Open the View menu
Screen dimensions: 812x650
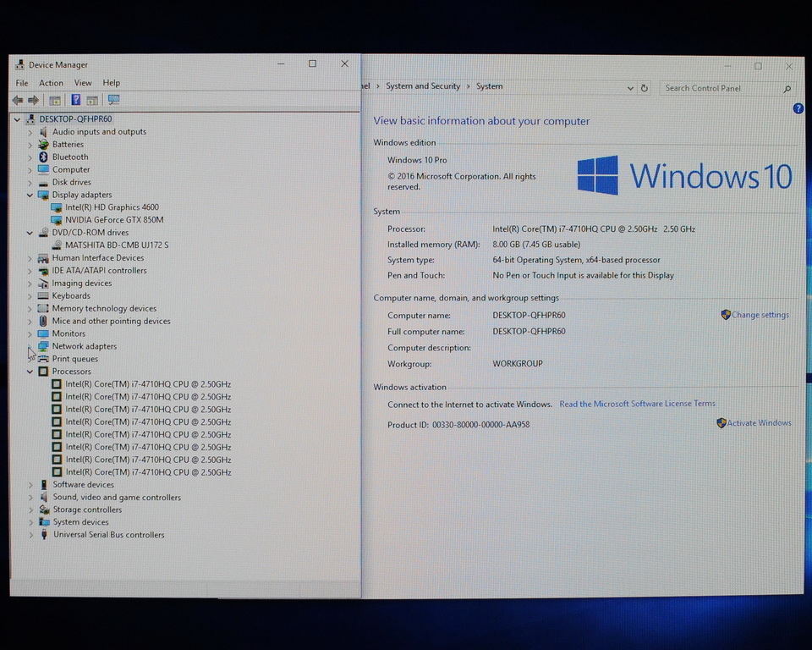click(83, 83)
